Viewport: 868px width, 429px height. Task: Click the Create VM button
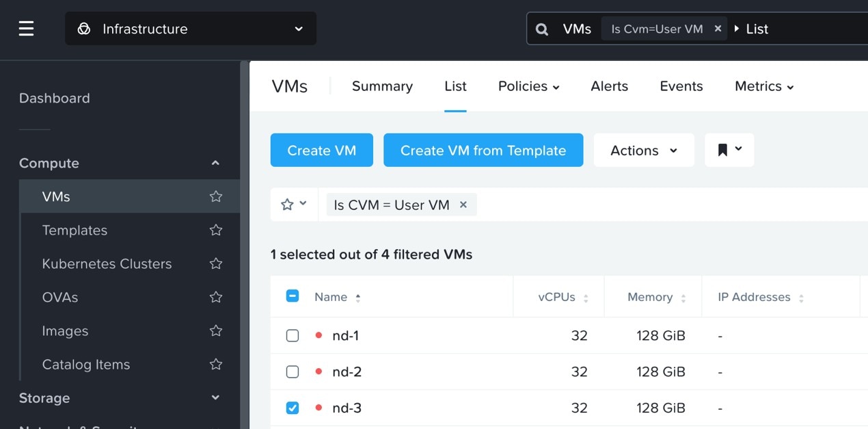coord(322,151)
